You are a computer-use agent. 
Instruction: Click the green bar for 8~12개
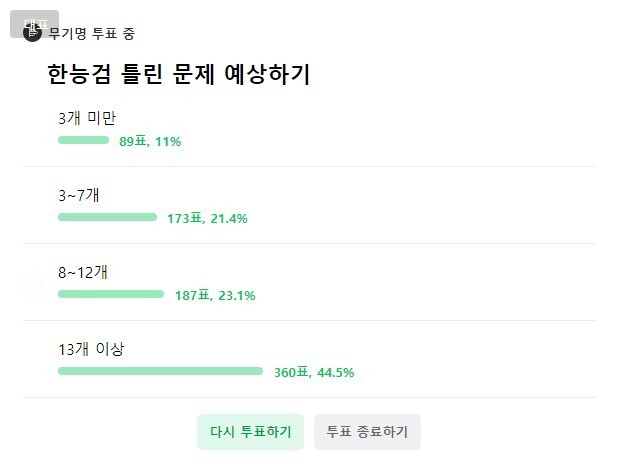click(x=110, y=294)
